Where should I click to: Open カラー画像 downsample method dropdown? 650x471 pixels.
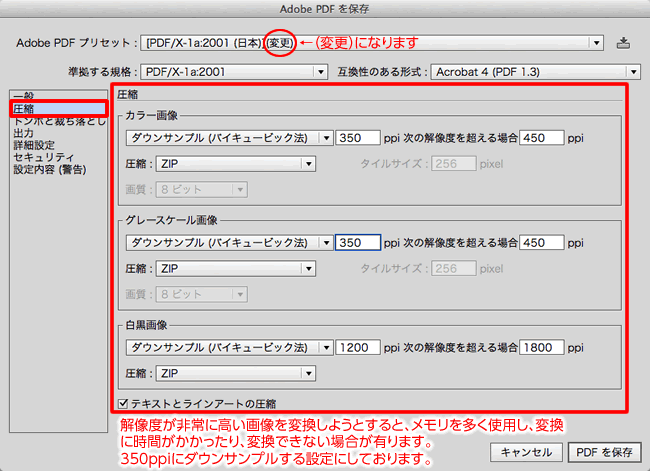[x=229, y=138]
